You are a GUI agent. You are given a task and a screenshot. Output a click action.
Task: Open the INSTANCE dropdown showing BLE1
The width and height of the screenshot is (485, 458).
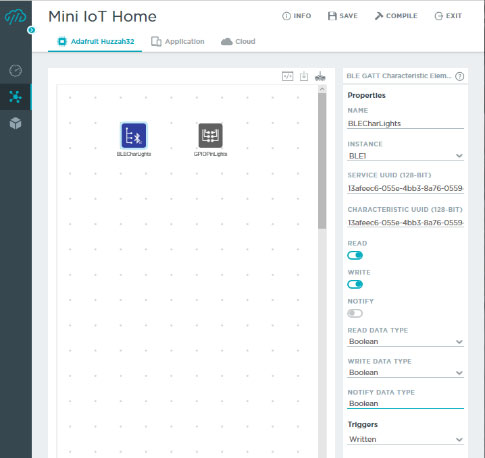tap(405, 156)
